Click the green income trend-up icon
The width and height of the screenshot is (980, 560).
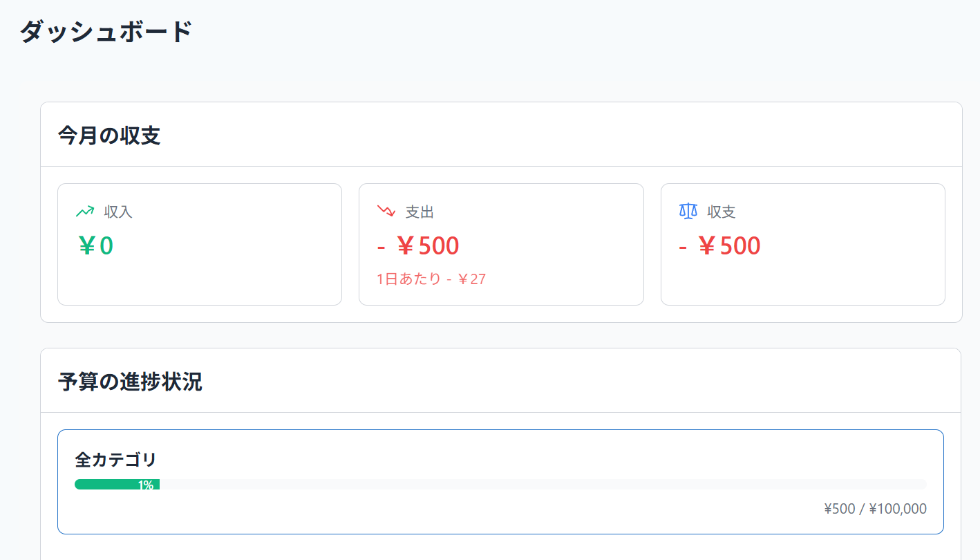tap(84, 212)
